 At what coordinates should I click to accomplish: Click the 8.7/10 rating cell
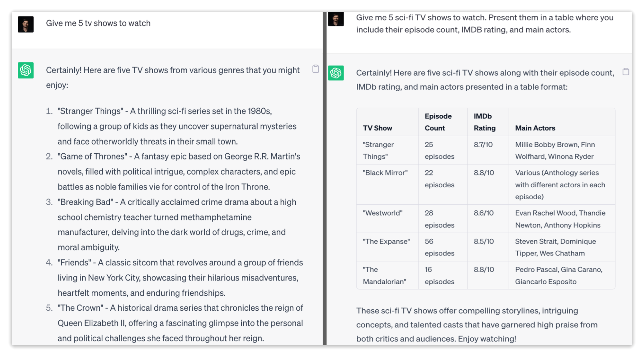coord(483,144)
